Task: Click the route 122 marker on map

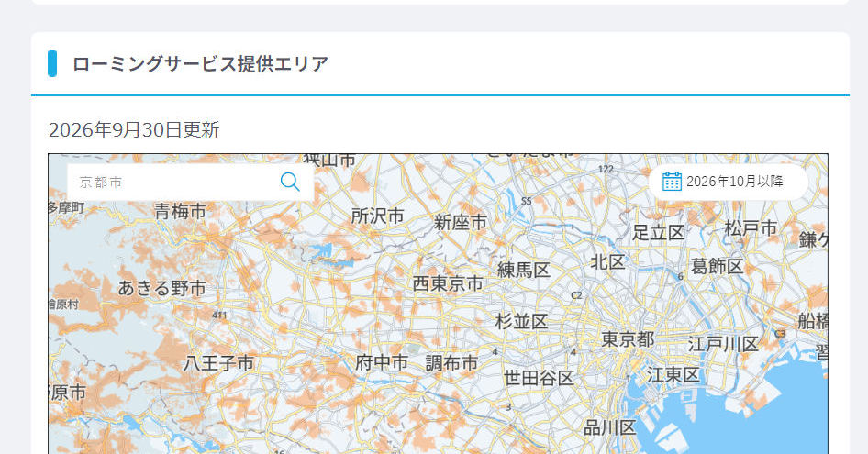Action: coord(606,169)
